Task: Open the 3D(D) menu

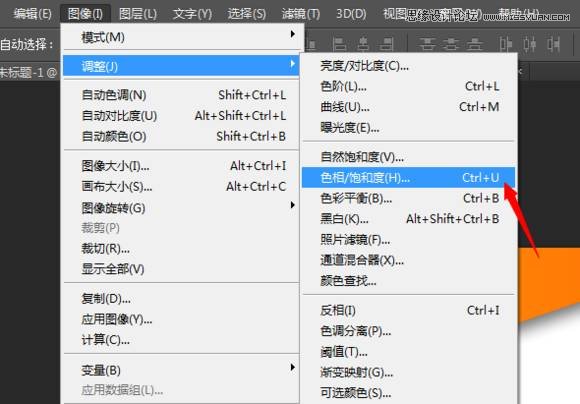Action: tap(351, 14)
